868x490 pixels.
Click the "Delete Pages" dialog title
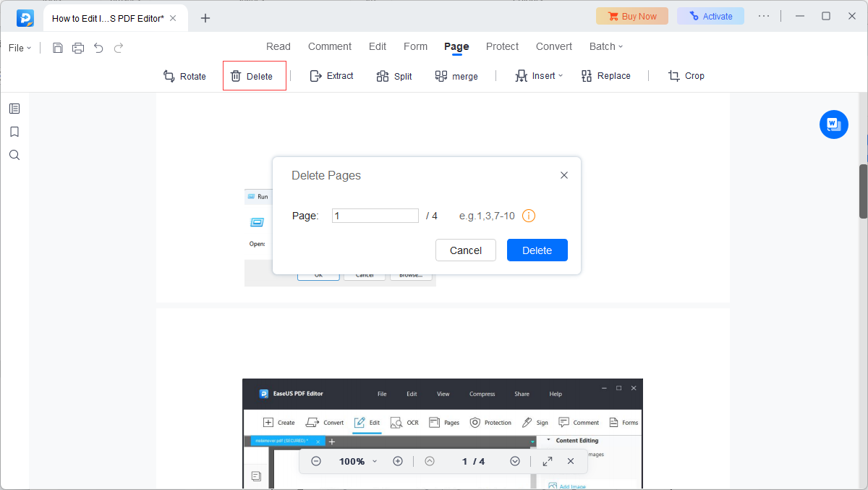[x=326, y=175]
